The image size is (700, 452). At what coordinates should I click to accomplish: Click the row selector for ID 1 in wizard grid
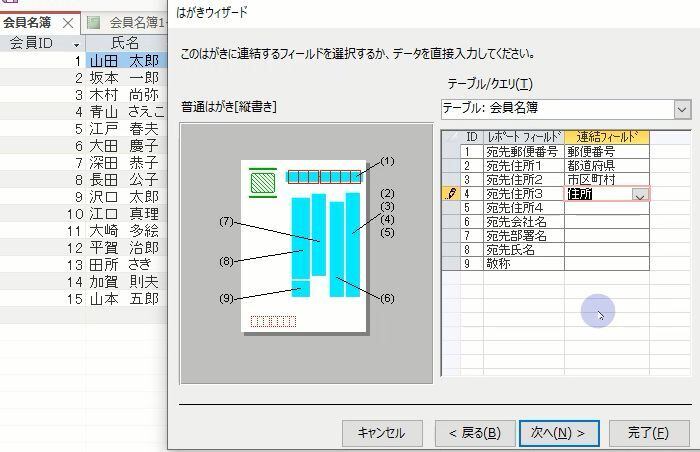(451, 151)
